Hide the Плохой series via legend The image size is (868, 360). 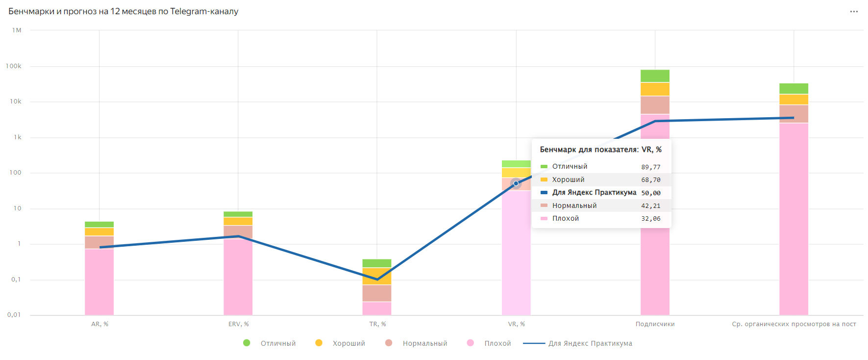pos(497,343)
